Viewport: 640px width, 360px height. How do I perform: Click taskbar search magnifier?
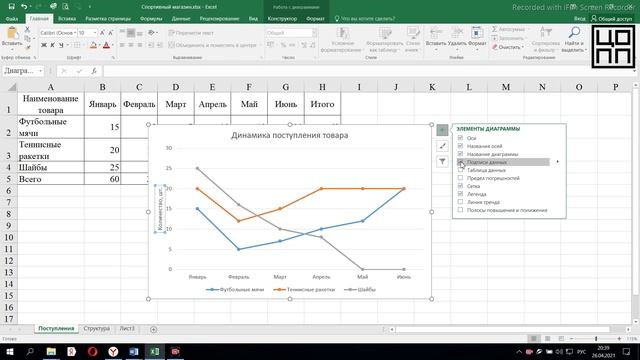(30, 351)
